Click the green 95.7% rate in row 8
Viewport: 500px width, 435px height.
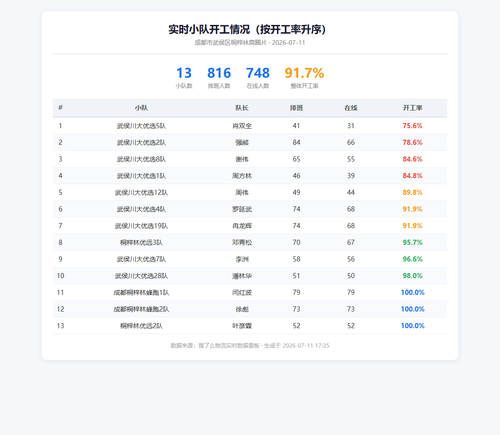(413, 242)
